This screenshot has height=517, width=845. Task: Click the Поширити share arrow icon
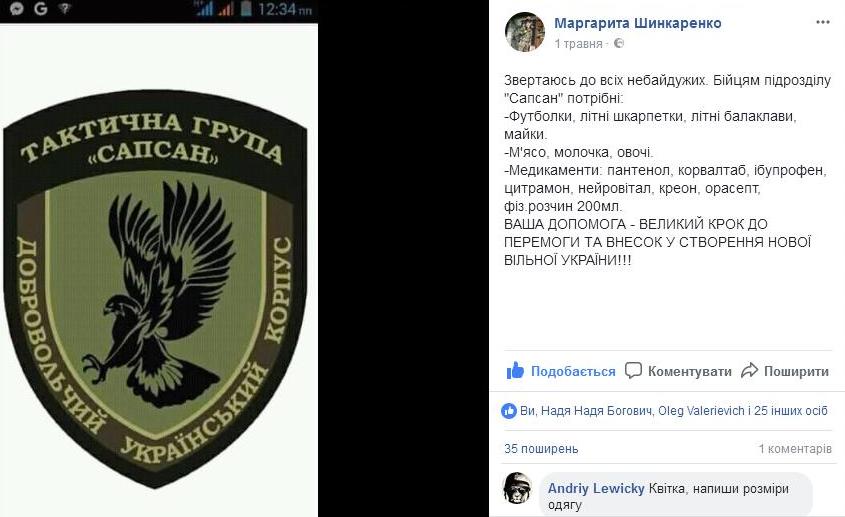(750, 370)
